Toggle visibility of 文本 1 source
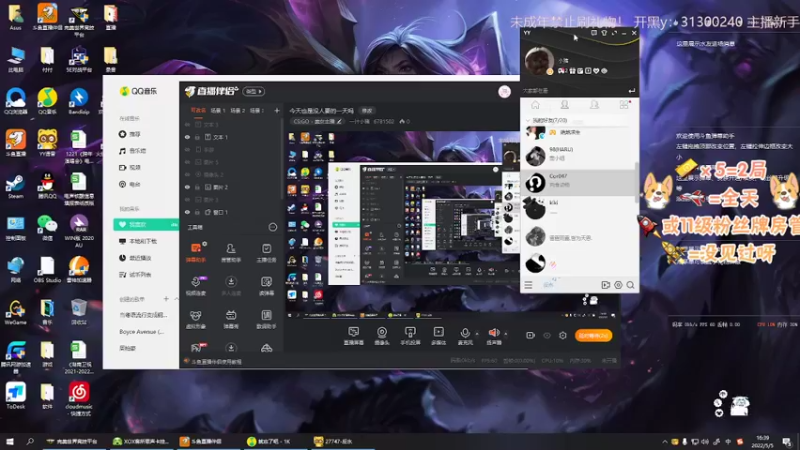Viewport: 800px width, 450px height. pyautogui.click(x=187, y=137)
